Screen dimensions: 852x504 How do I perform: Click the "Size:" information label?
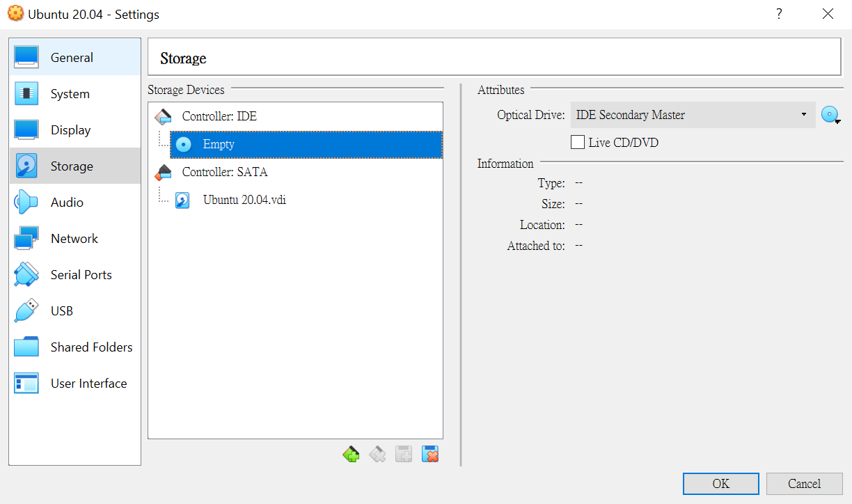click(x=553, y=204)
